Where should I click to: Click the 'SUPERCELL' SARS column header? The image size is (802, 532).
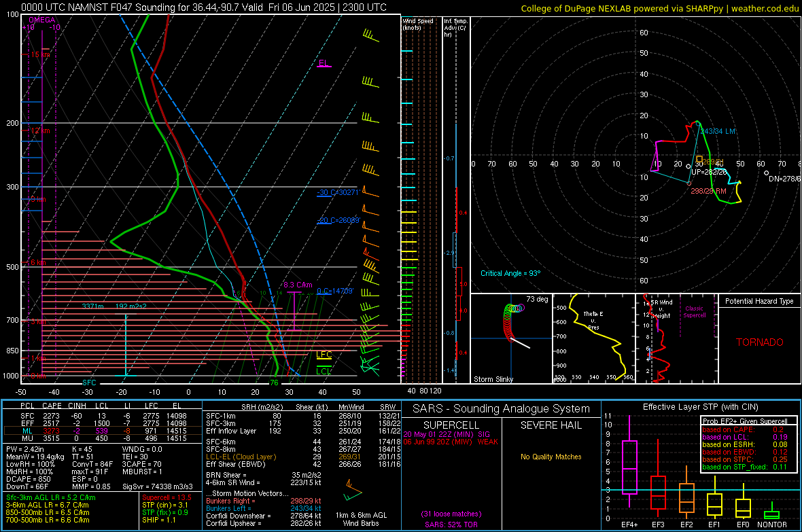point(451,425)
